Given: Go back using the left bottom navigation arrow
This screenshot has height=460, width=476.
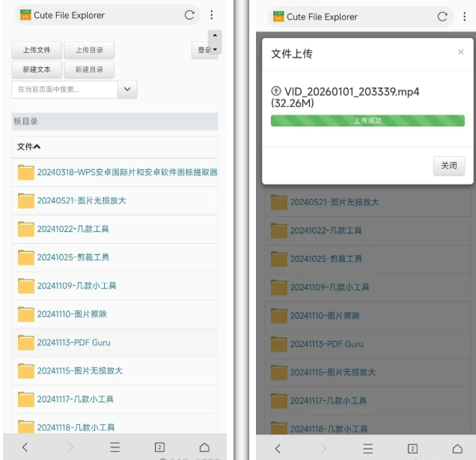Looking at the screenshot, I should pyautogui.click(x=25, y=447).
